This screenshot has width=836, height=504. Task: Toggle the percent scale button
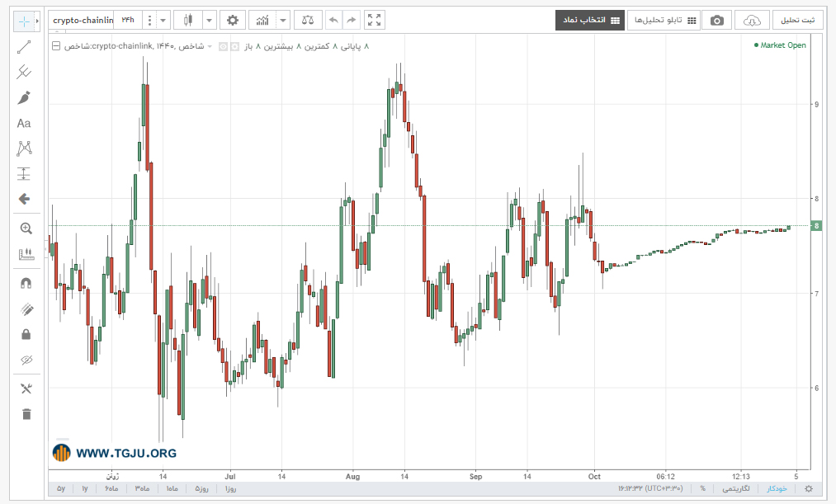point(702,488)
